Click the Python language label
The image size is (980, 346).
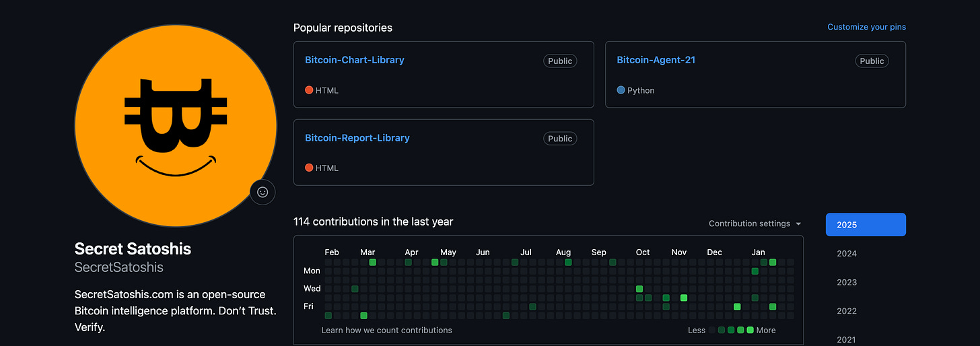[641, 90]
